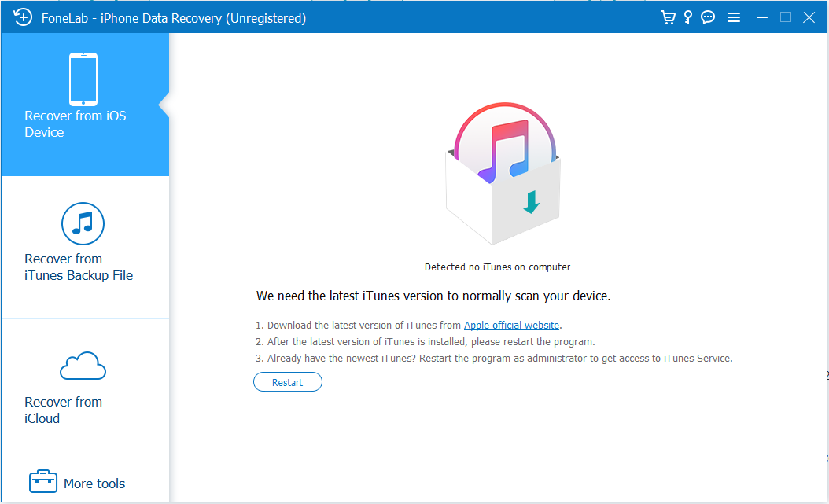Select Recover from iTunes Backup File label
The width and height of the screenshot is (829, 504).
pos(79,267)
